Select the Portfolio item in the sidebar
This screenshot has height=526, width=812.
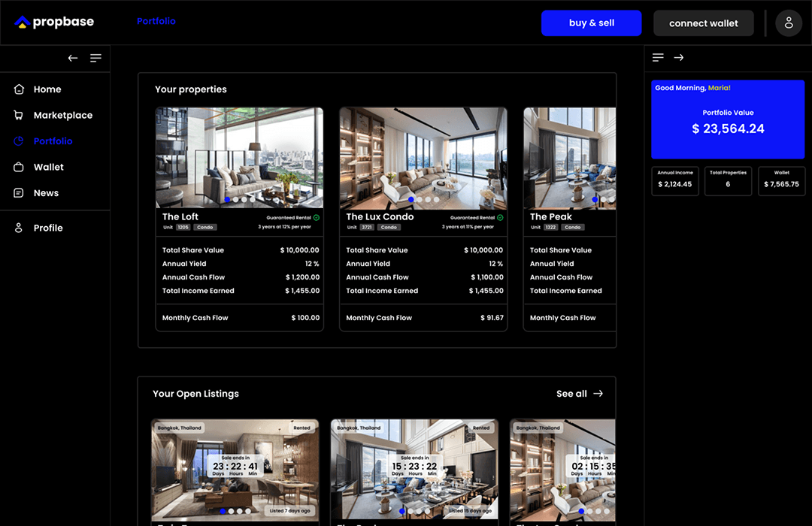(53, 141)
